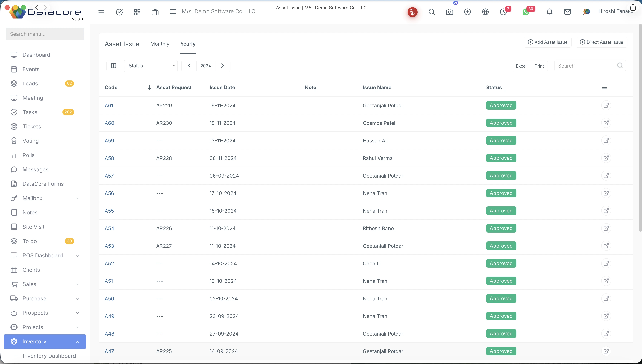This screenshot has height=364, width=642.
Task: Click the Asset Request column header
Action: pyautogui.click(x=174, y=87)
